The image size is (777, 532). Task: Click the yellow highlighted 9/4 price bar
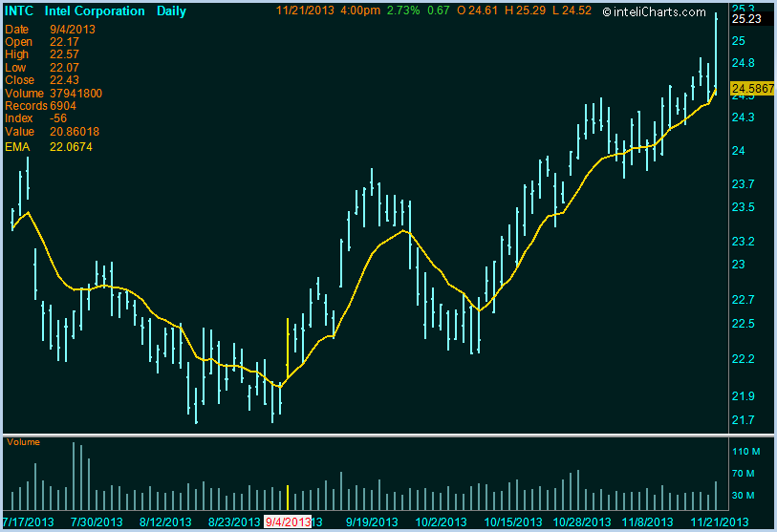pyautogui.click(x=288, y=349)
